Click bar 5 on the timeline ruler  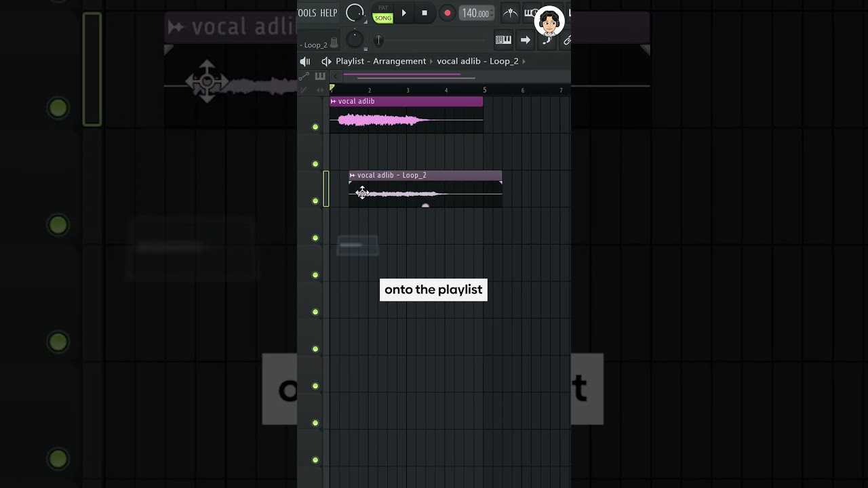(484, 90)
